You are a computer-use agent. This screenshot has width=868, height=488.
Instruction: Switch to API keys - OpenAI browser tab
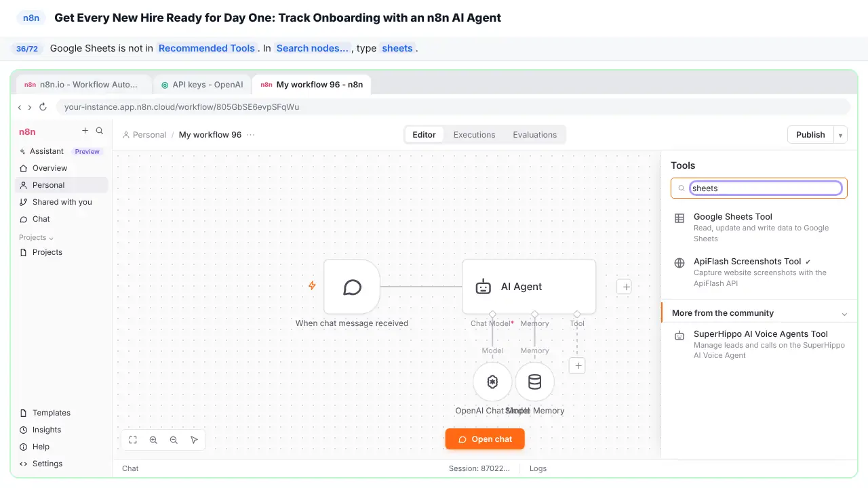tap(202, 85)
